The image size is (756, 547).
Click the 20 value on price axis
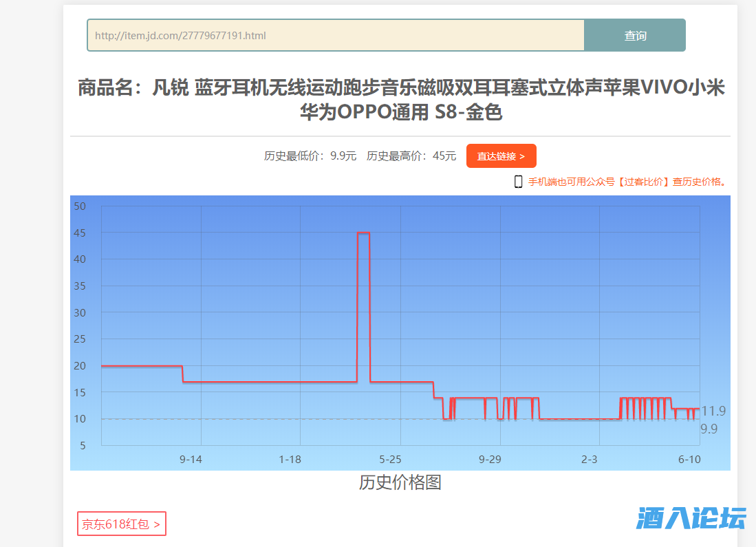(80, 366)
